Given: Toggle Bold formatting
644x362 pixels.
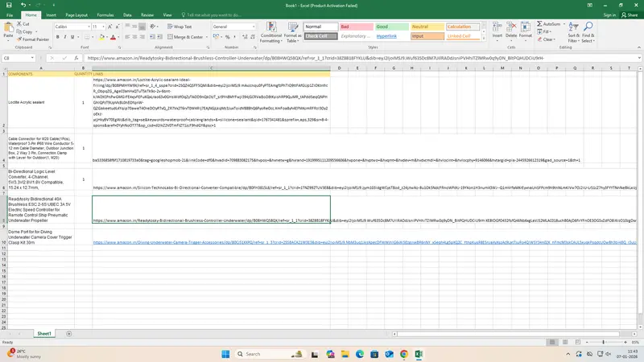Looking at the screenshot, I should [57, 37].
